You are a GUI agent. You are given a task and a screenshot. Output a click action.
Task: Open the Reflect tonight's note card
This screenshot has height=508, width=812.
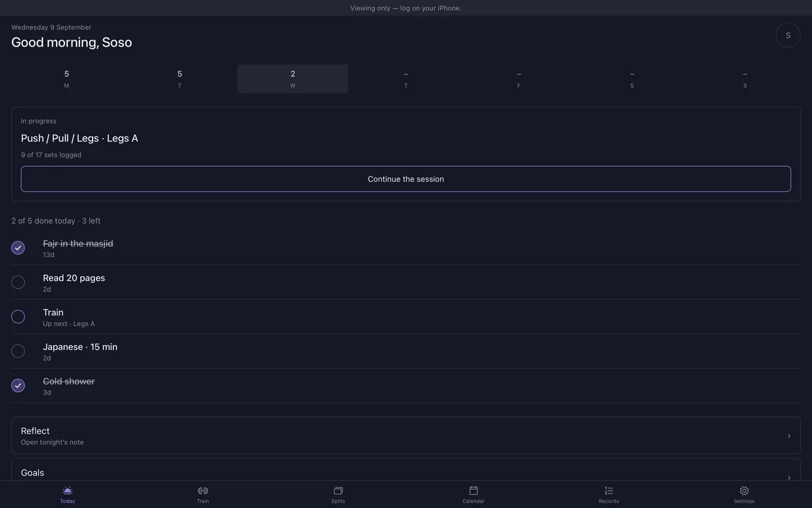(x=406, y=435)
